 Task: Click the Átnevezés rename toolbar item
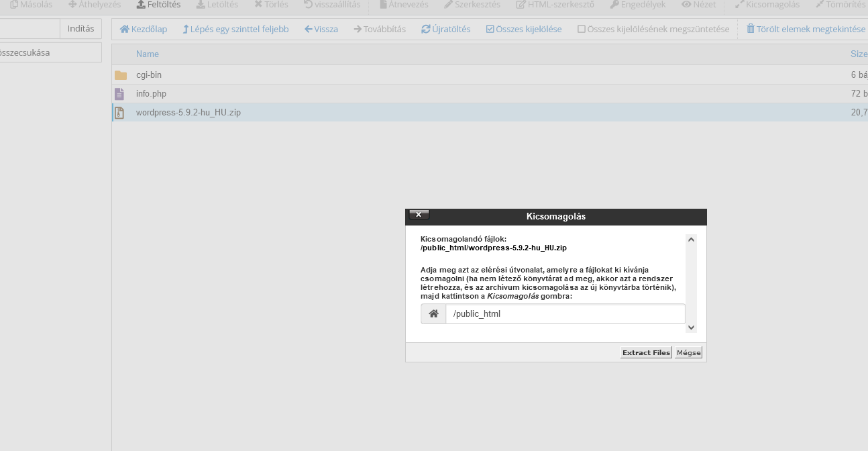(x=404, y=5)
